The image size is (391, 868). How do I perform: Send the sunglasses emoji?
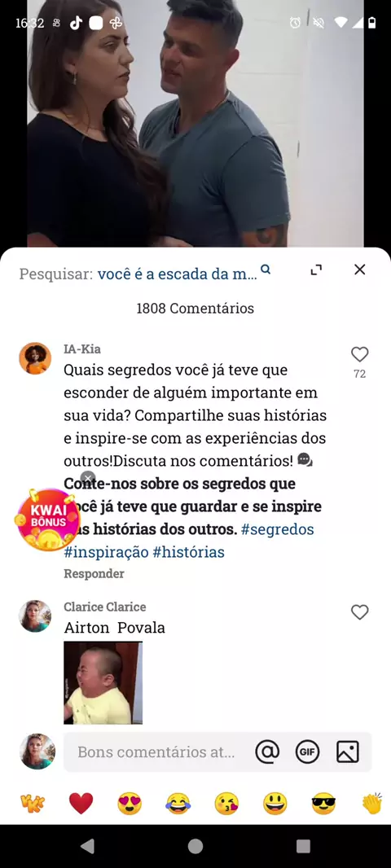click(323, 803)
